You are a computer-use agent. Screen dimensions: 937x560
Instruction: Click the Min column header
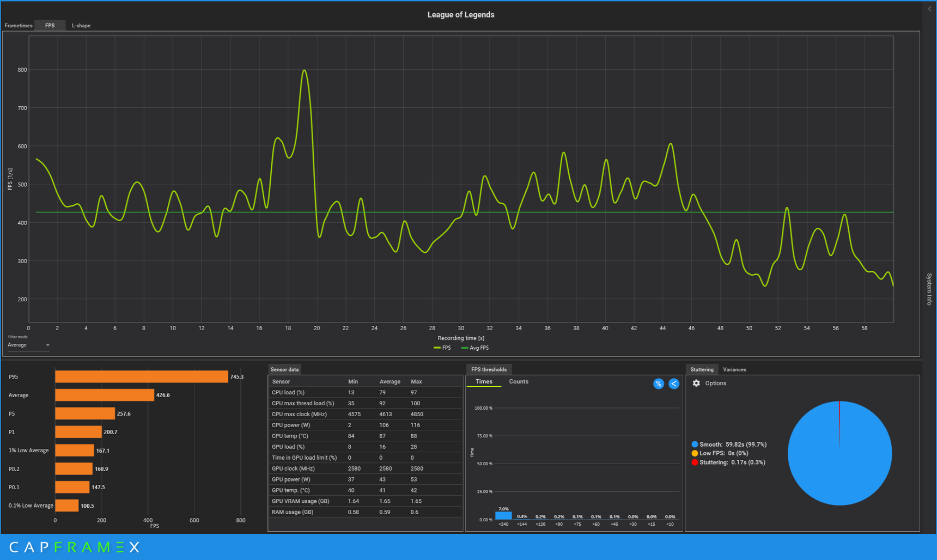click(353, 381)
